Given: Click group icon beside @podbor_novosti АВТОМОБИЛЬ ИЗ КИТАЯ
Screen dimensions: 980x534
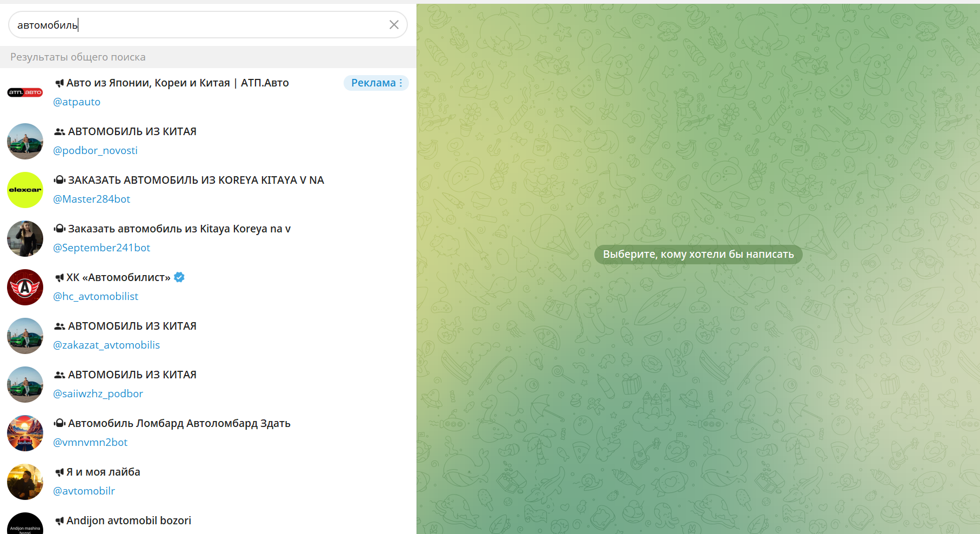Looking at the screenshot, I should click(59, 131).
